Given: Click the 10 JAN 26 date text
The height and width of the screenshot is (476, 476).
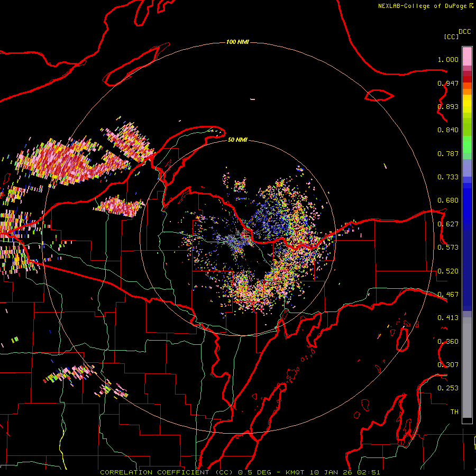Looking at the screenshot, I should pyautogui.click(x=330, y=472).
